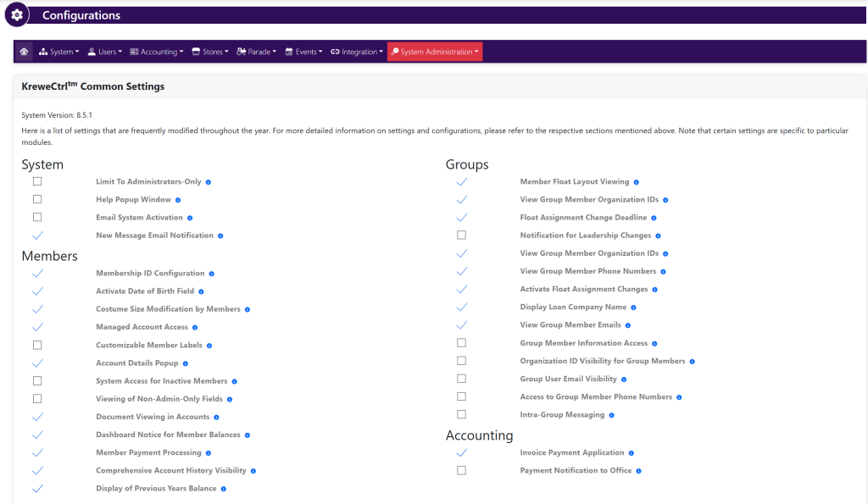Viewport: 868px width, 504px height.
Task: Open the Parade menu
Action: [257, 52]
